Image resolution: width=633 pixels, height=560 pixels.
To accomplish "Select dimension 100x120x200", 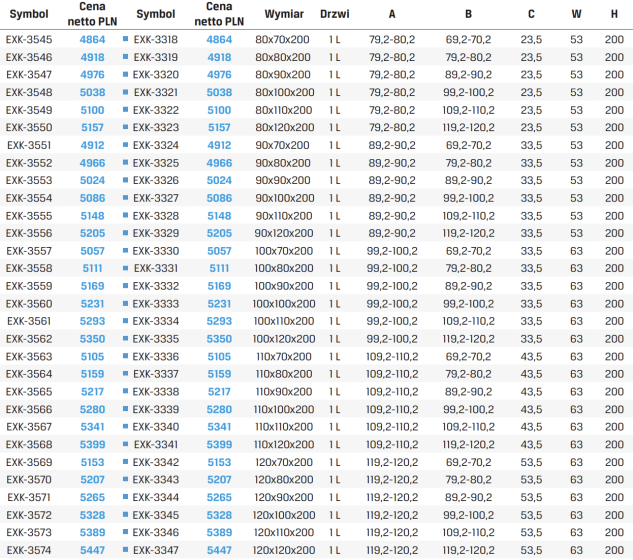I will click(x=284, y=339).
